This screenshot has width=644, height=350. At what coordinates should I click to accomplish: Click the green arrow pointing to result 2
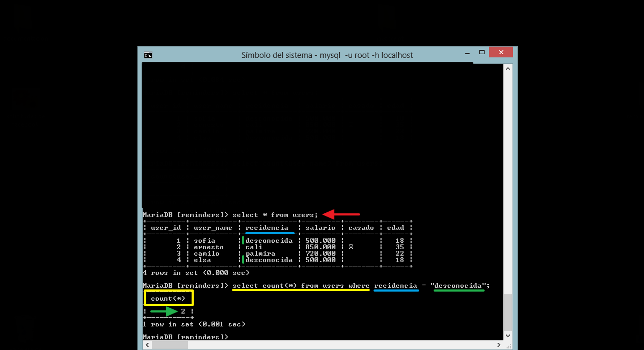point(164,311)
